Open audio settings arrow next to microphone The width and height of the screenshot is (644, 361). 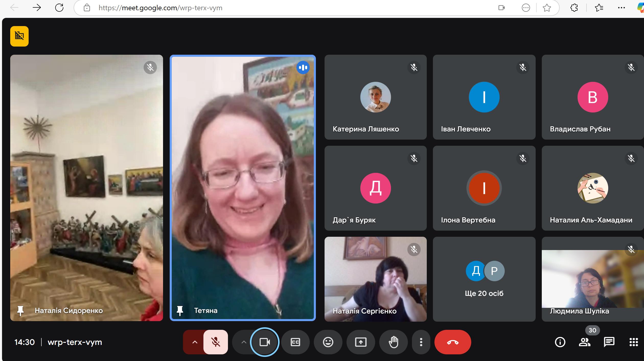195,342
